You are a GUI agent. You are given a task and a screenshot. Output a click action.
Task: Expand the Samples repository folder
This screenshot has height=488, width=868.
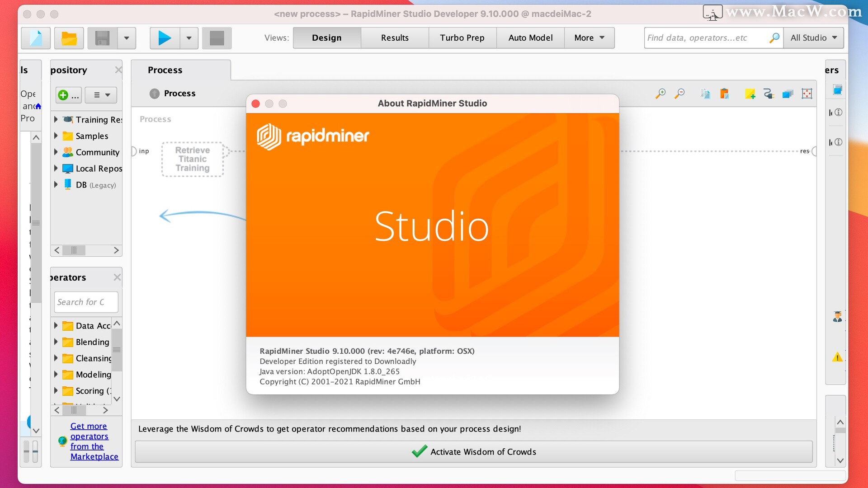[x=56, y=136]
